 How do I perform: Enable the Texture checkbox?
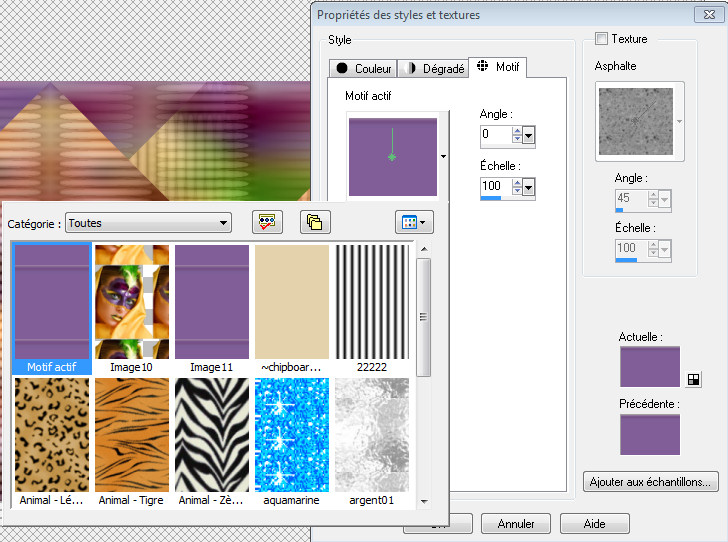(601, 39)
